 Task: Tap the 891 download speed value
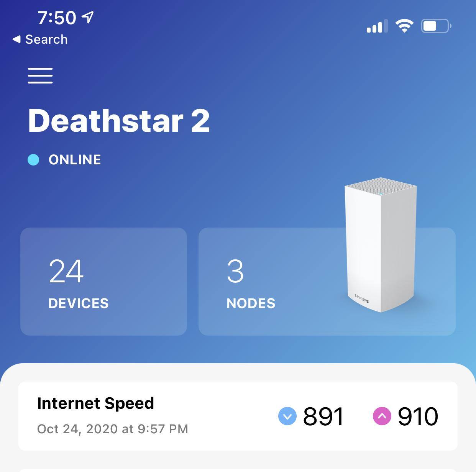323,416
